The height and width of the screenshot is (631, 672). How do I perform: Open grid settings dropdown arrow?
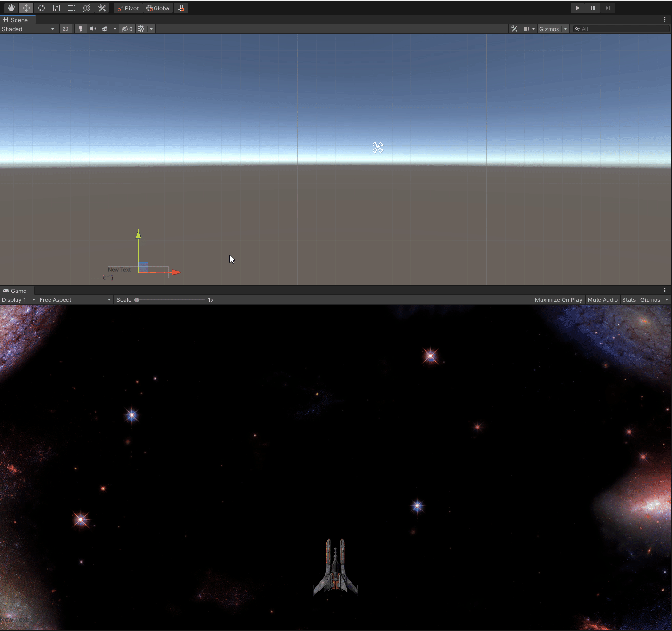click(x=151, y=29)
